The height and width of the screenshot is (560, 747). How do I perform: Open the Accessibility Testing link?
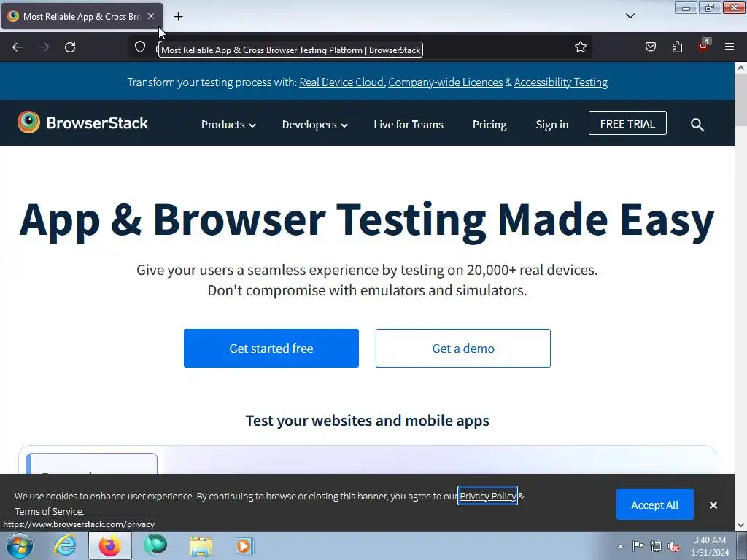coord(561,82)
